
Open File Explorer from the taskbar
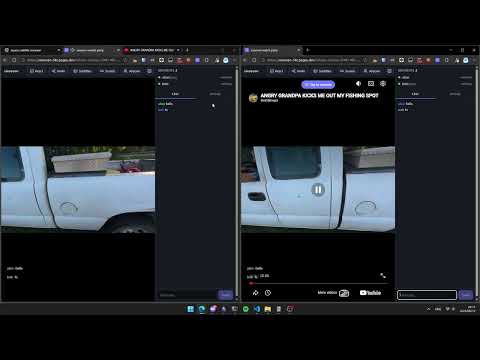coord(268,309)
